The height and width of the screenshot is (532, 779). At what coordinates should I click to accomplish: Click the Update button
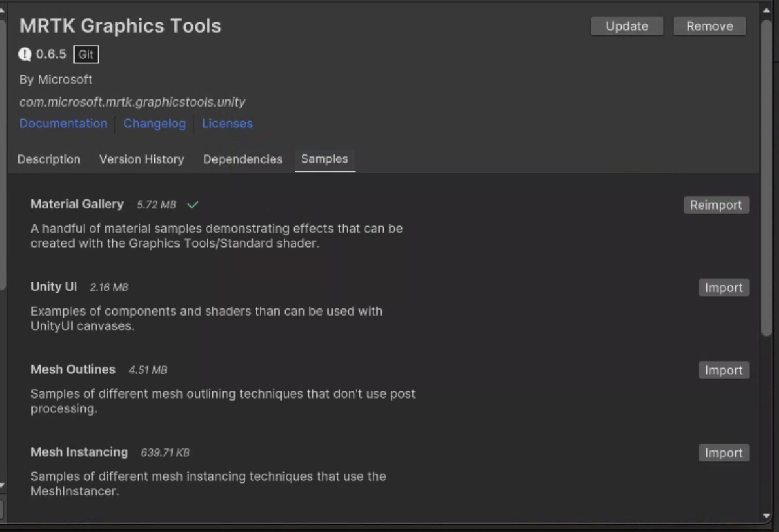(627, 26)
